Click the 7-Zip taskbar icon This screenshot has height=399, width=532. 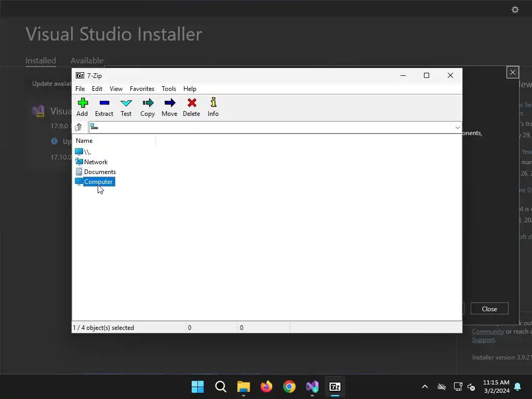tap(335, 387)
